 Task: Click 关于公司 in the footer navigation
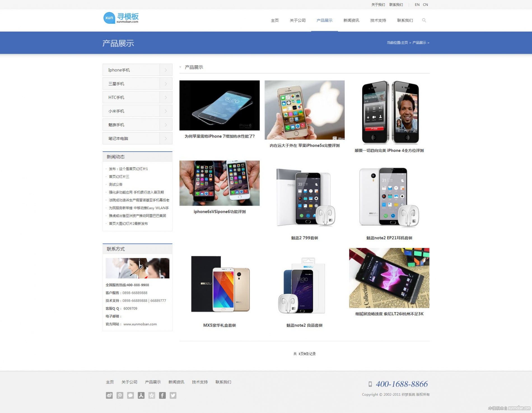tap(129, 382)
